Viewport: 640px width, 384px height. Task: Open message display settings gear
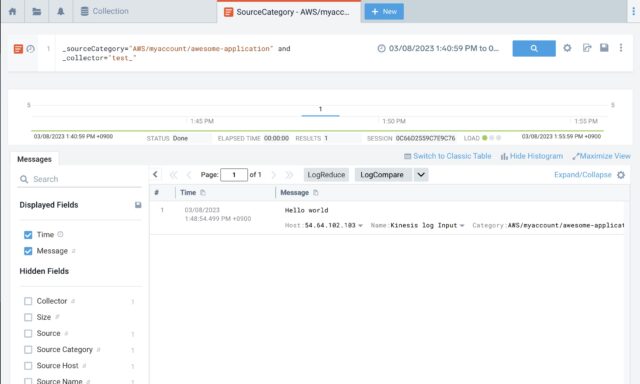(x=621, y=175)
